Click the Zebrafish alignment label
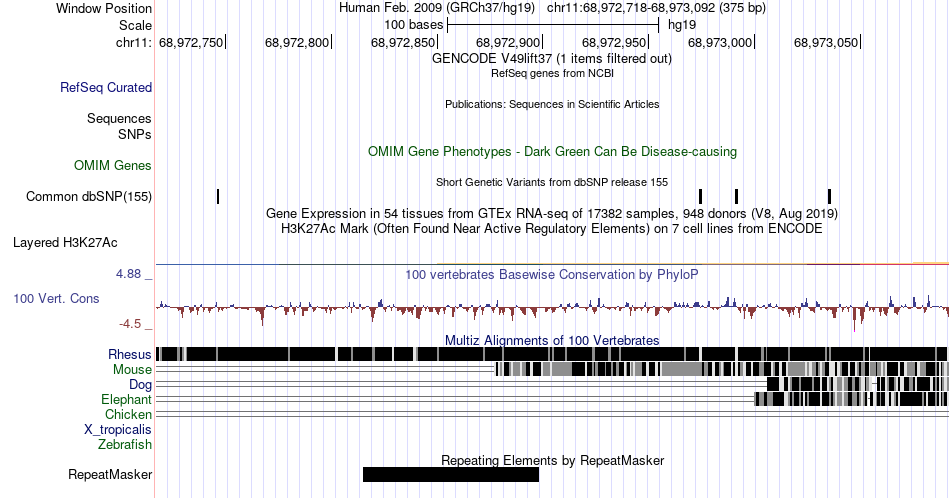The image size is (950, 498). (125, 444)
